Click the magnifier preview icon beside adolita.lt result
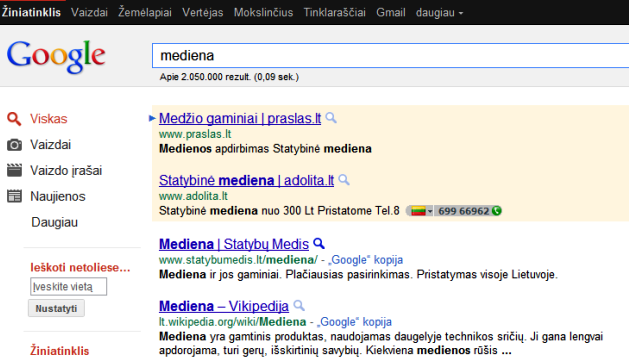629x361 pixels. pos(344,180)
